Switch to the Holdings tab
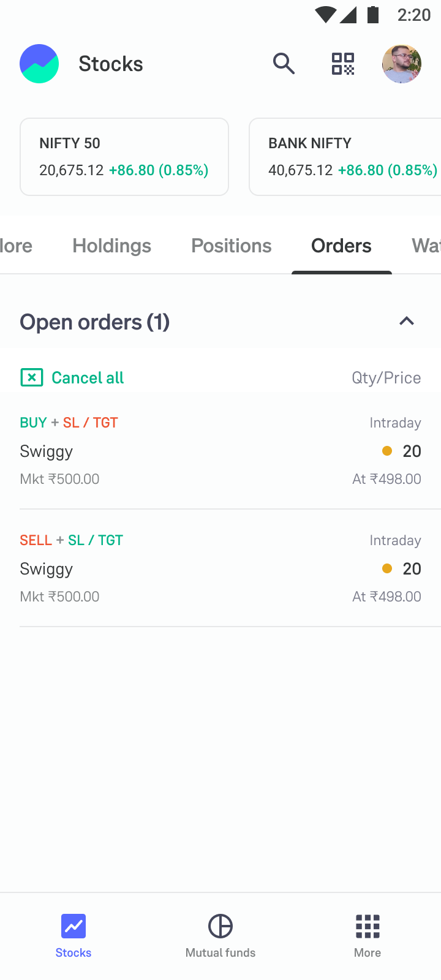 111,246
